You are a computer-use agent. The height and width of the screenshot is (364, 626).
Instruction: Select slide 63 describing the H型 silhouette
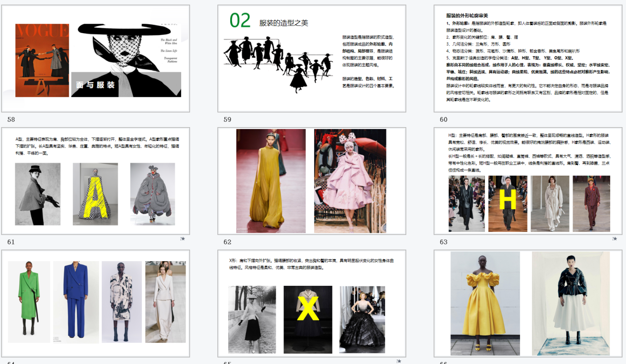tap(528, 181)
